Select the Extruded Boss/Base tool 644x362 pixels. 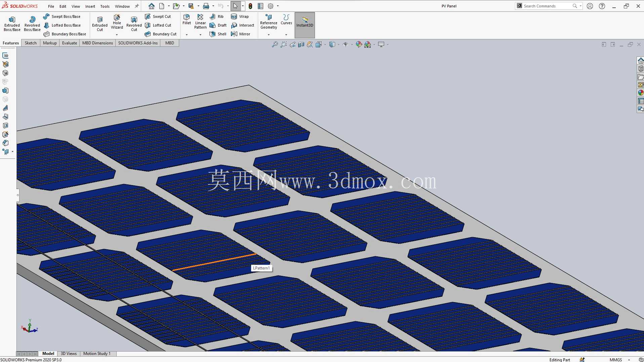[x=12, y=24]
